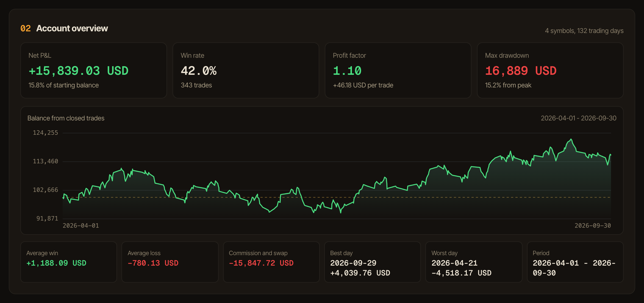The width and height of the screenshot is (644, 303).
Task: Click 15.8% of starting balance text
Action: 63,85
